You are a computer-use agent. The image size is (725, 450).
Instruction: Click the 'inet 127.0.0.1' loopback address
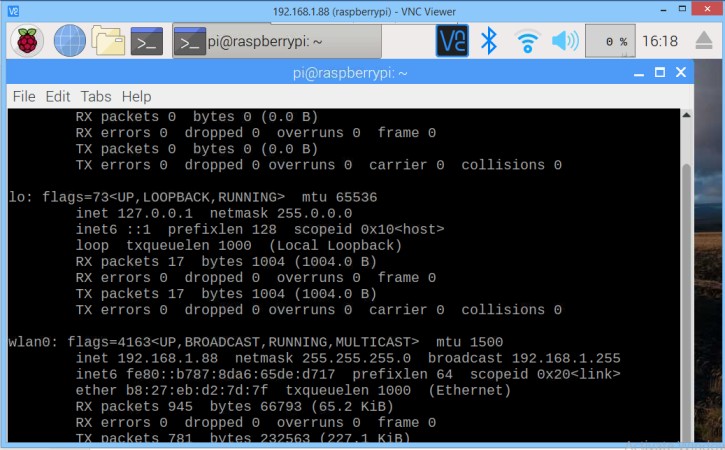coord(134,213)
